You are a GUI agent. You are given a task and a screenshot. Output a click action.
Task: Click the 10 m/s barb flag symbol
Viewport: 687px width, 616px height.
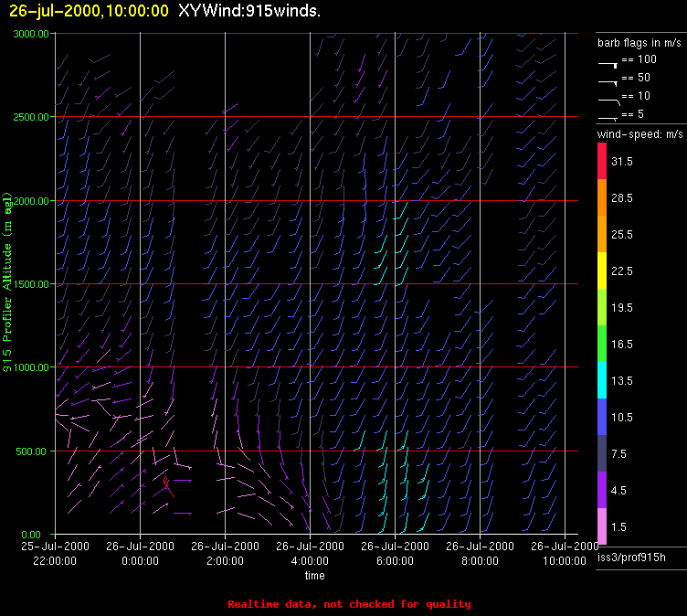(608, 100)
